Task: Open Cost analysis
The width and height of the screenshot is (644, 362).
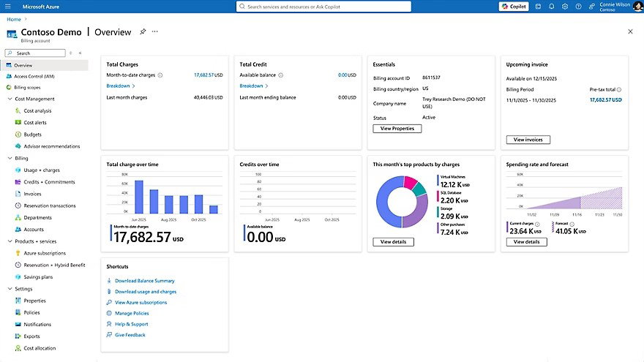Action: pos(37,111)
